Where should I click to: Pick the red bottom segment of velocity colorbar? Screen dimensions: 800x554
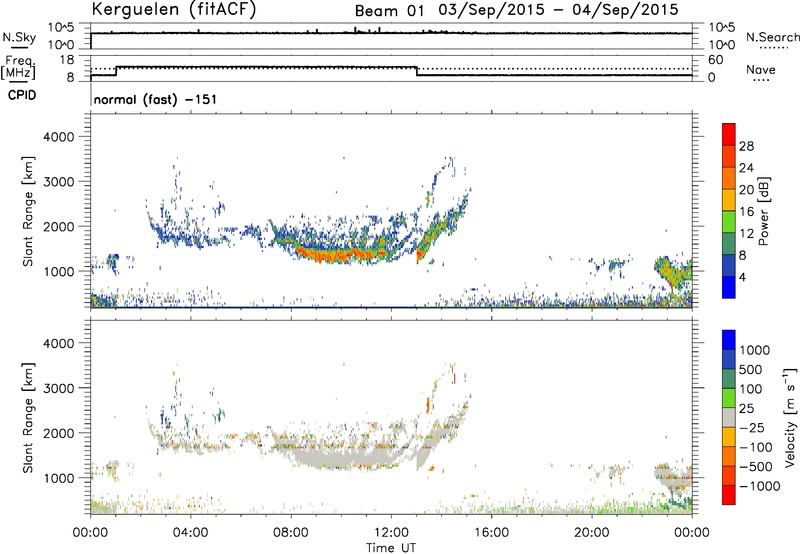pyautogui.click(x=729, y=495)
